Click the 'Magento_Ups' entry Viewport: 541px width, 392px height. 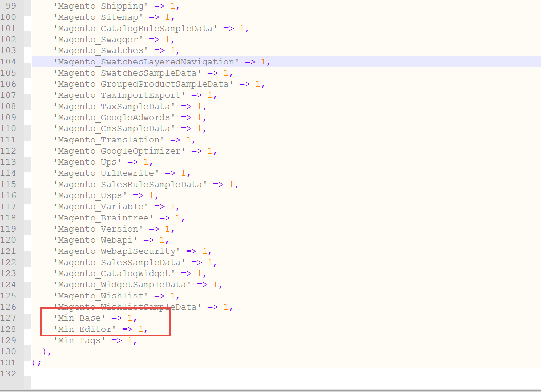click(x=103, y=162)
